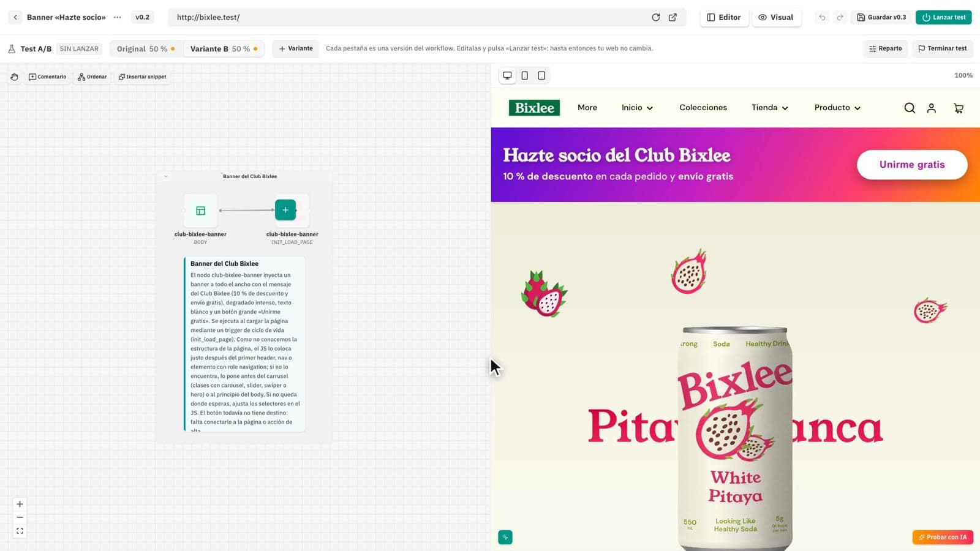Screen dimensions: 980x551
Task: Fit the workflow canvas to view
Action: pyautogui.click(x=20, y=531)
